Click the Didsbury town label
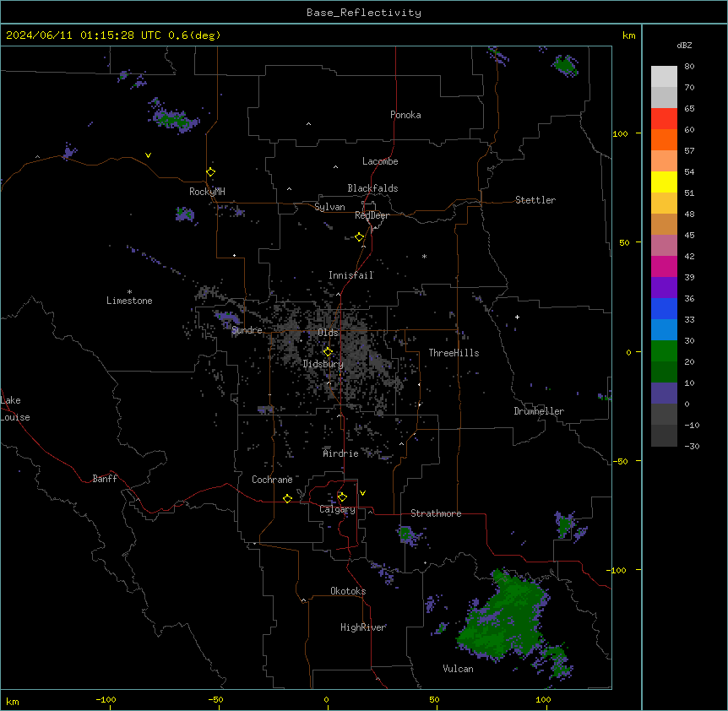Screen dimensions: 728x711 (x=323, y=364)
